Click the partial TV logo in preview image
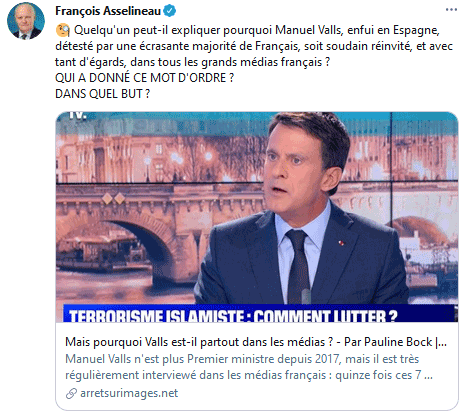 tap(77, 115)
